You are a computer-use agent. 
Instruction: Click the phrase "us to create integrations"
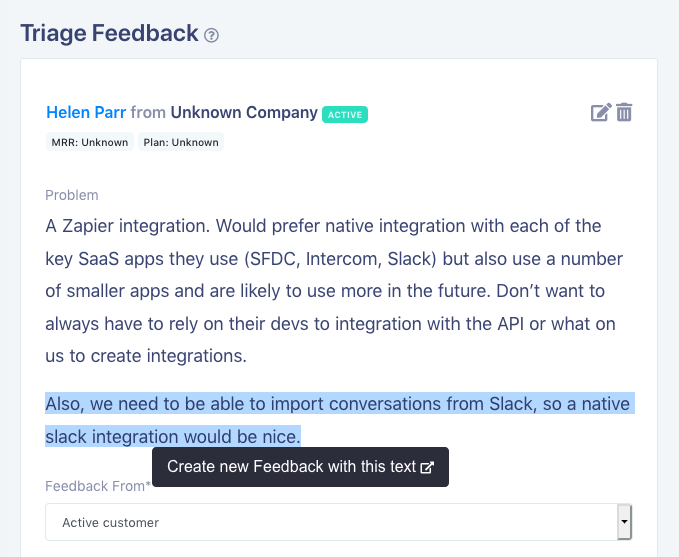click(146, 356)
